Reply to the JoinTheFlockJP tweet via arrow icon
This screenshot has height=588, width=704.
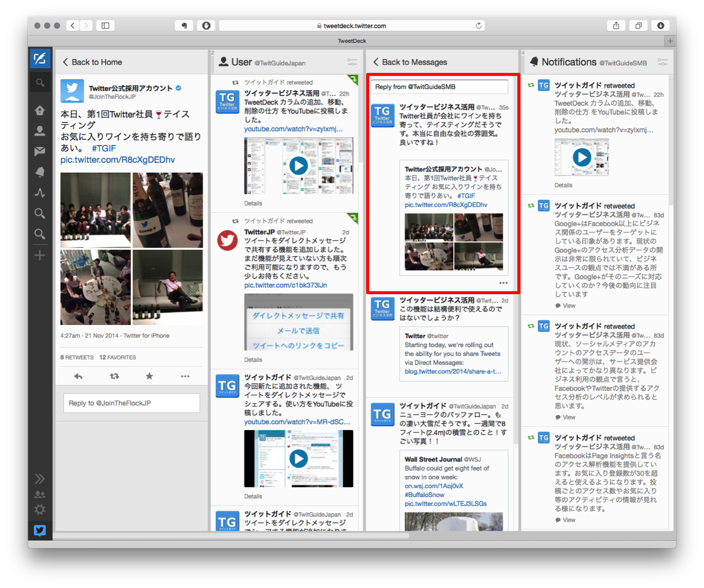[x=78, y=376]
